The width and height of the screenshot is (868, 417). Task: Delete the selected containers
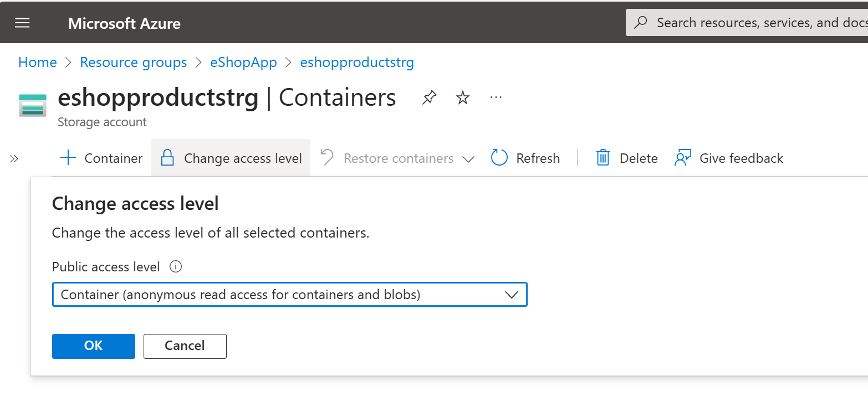point(627,158)
